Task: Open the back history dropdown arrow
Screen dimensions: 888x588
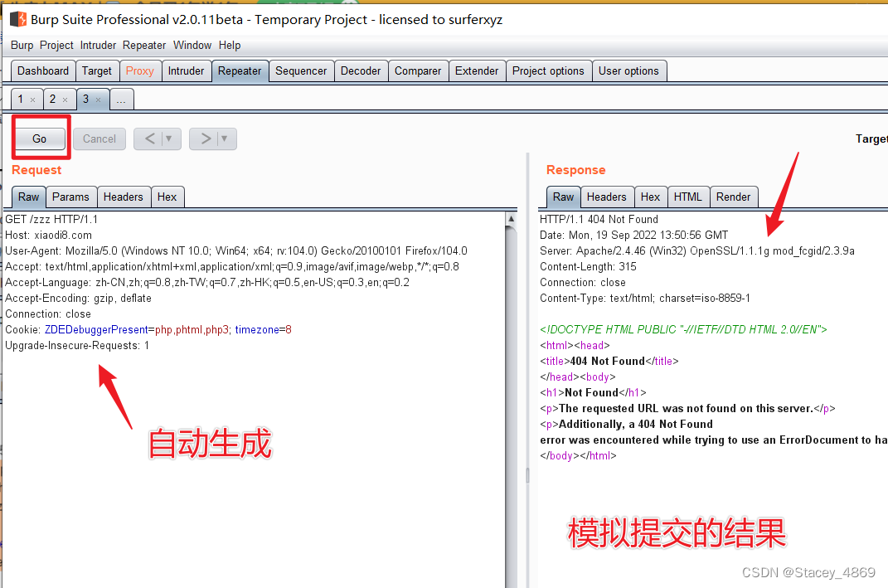Action: (169, 138)
